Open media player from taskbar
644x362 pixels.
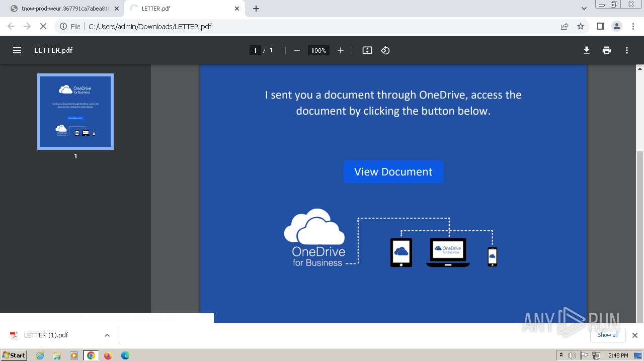pyautogui.click(x=74, y=355)
